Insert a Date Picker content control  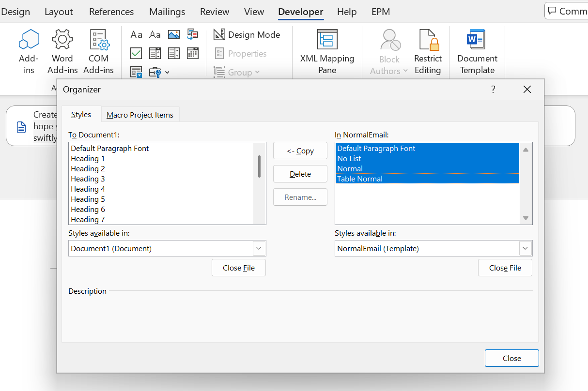tap(193, 53)
